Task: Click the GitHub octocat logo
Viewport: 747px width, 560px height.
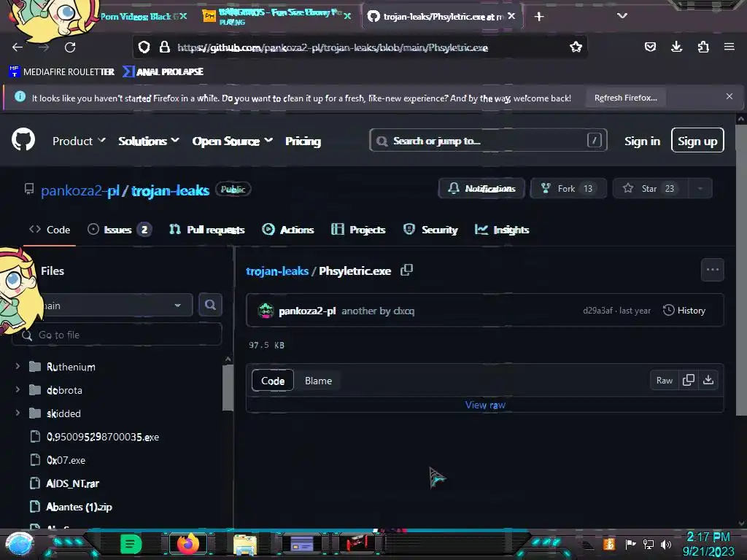Action: tap(23, 141)
